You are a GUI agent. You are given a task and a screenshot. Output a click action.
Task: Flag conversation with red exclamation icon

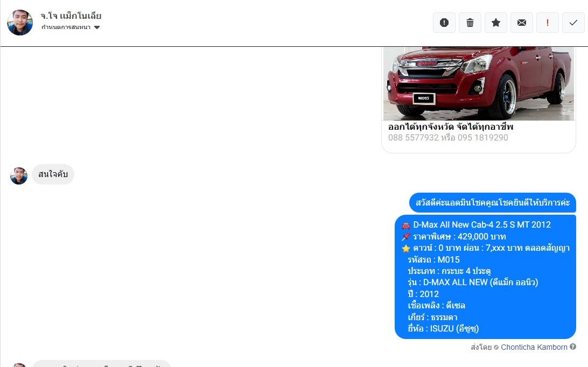pos(548,23)
